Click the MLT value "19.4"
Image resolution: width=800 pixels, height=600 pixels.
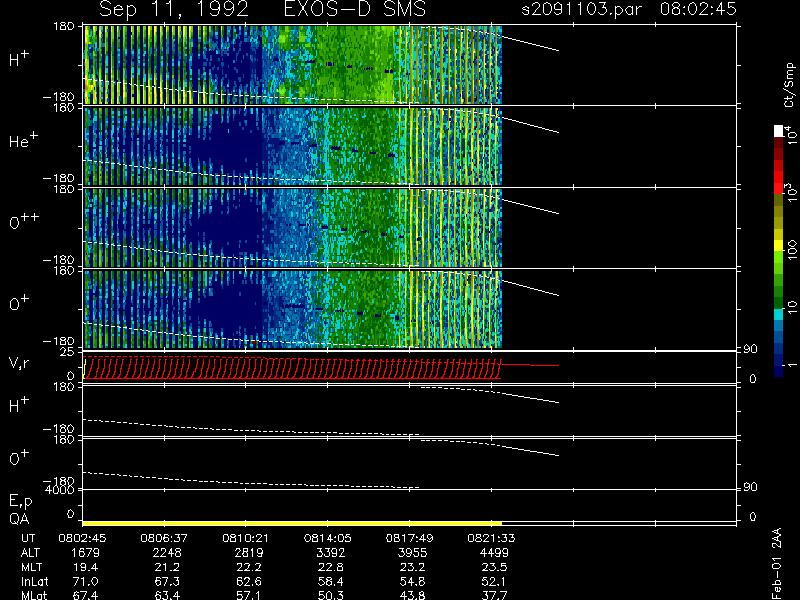[86, 567]
